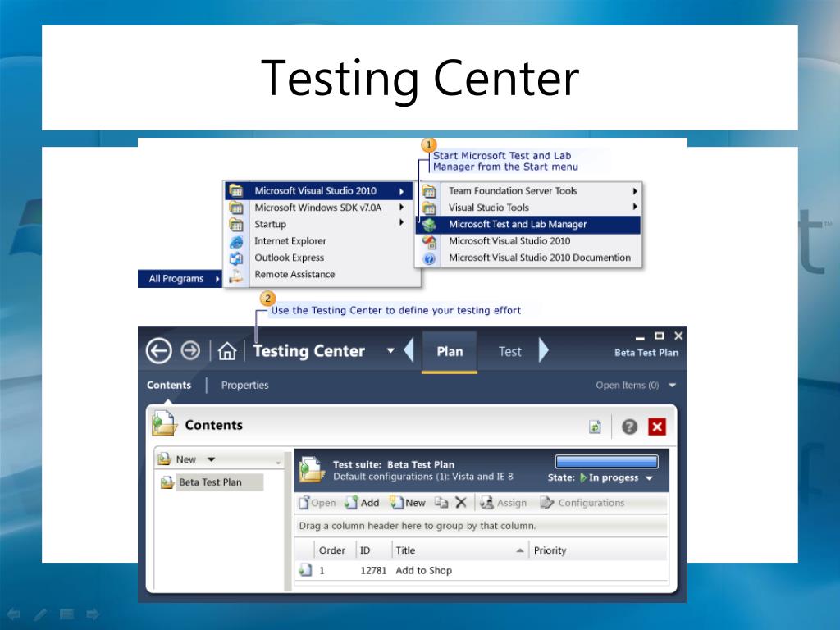Screen dimensions: 840x630
Task: Launch Microsoft Test and Lab Manager
Action: point(528,225)
